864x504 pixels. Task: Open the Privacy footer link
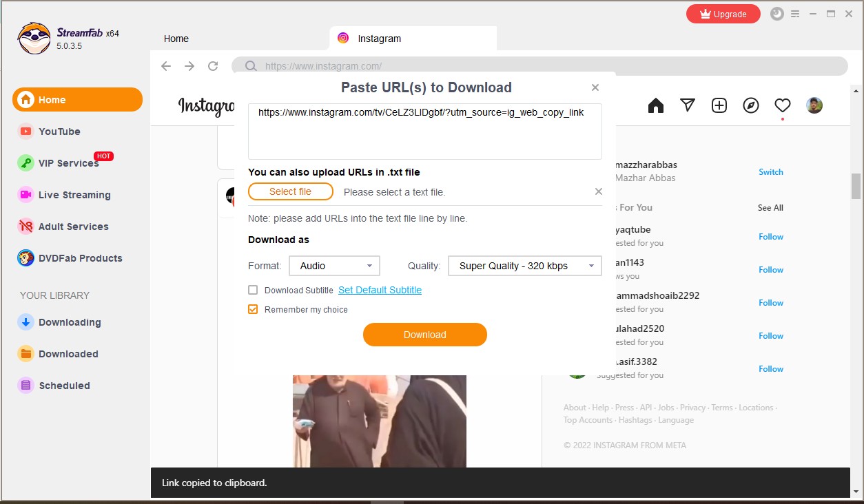click(692, 408)
